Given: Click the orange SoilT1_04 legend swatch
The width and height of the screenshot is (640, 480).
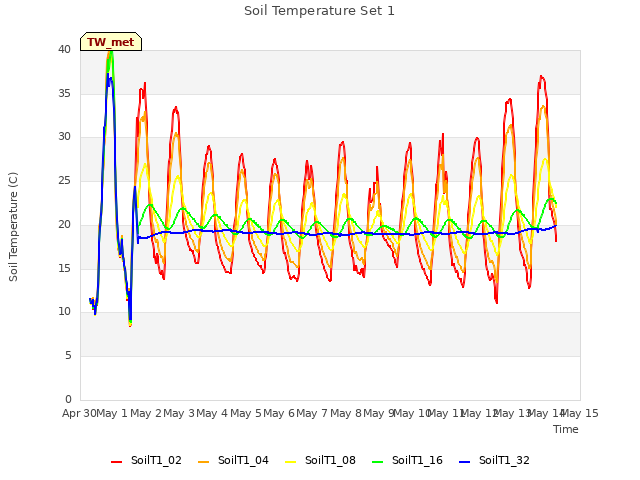Looking at the screenshot, I should [203, 462].
